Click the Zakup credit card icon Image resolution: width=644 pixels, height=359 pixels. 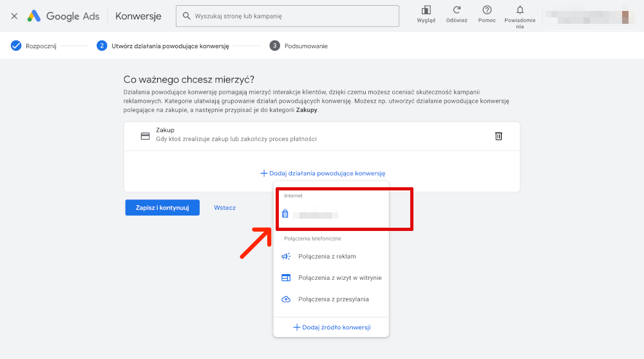click(x=146, y=136)
